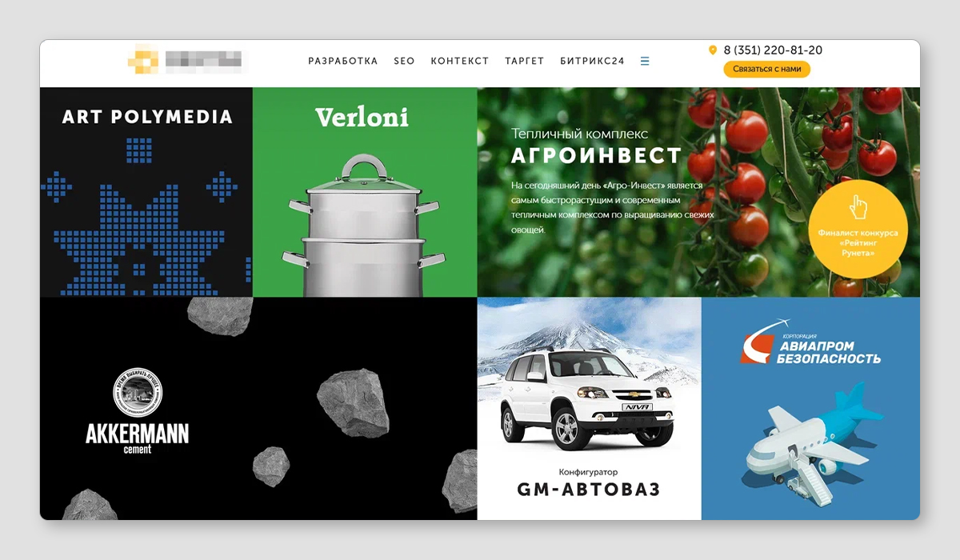Screen dimensions: 960x560
Task: Open the Битрикс24 menu item
Action: (593, 61)
